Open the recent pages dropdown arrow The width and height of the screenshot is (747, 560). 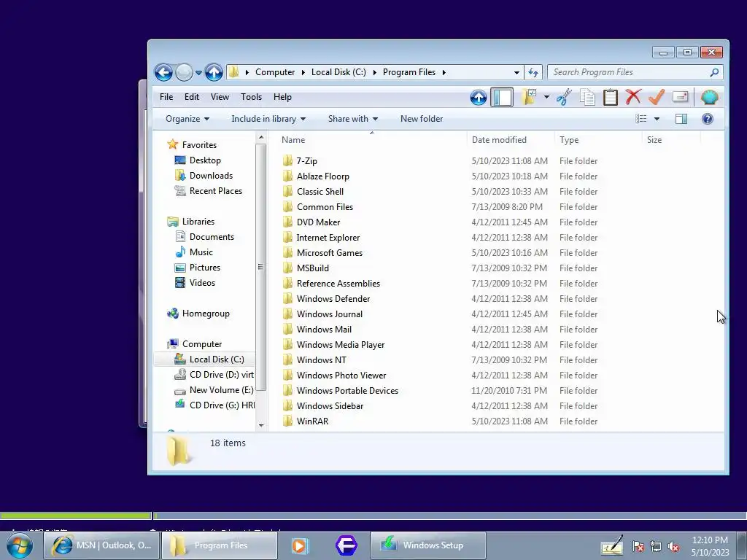[x=198, y=72]
